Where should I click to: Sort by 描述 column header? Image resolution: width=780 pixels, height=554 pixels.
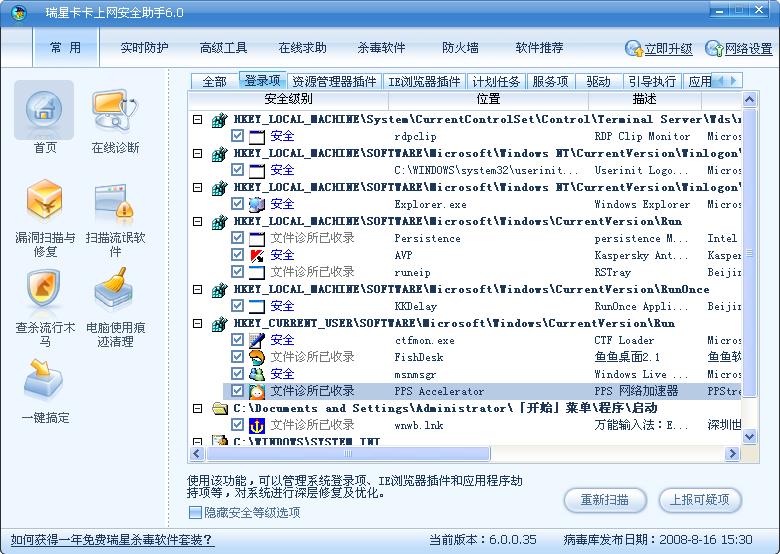point(645,99)
